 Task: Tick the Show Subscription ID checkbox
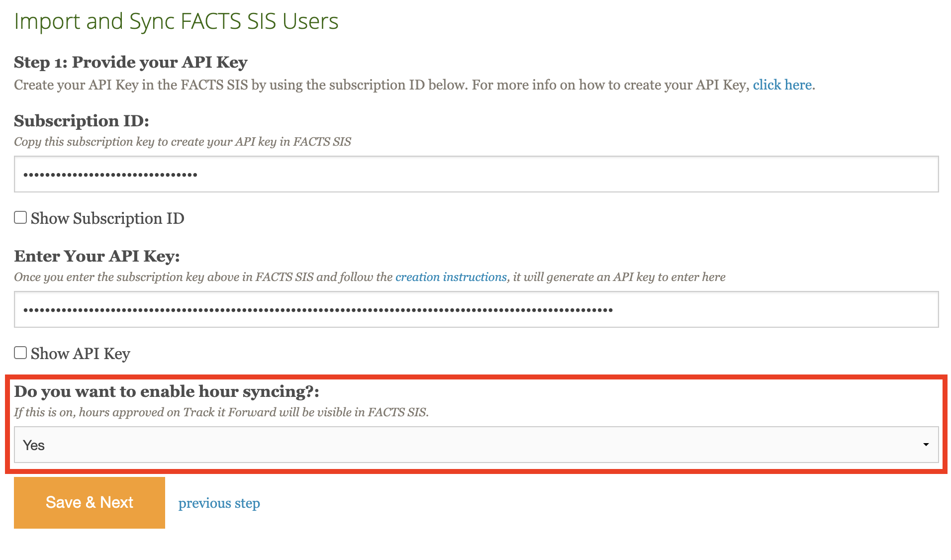tap(20, 218)
